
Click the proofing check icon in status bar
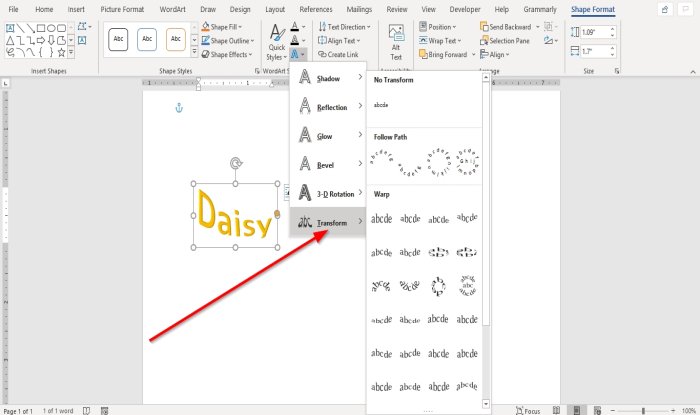[86, 411]
